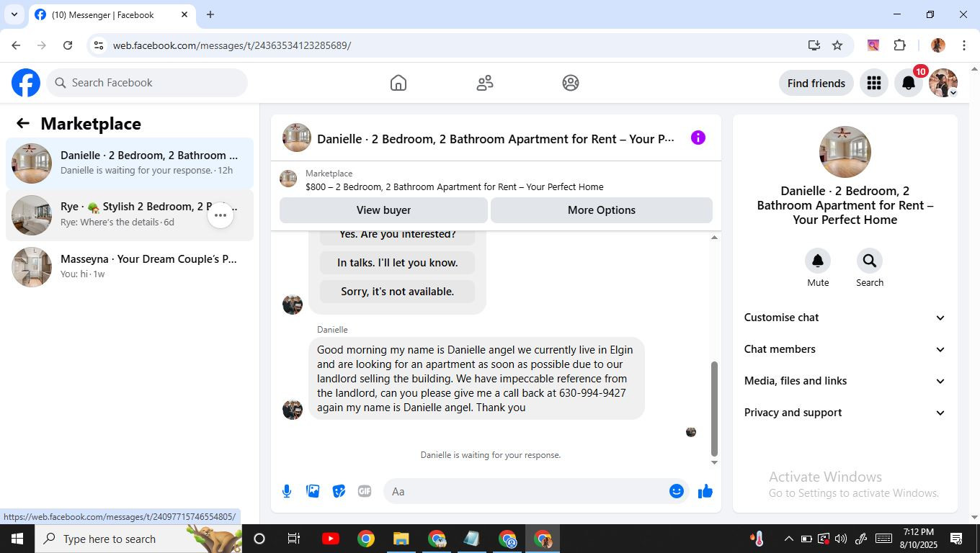Open the listing thumbnail in right panel
This screenshot has width=980, height=553.
pos(845,152)
